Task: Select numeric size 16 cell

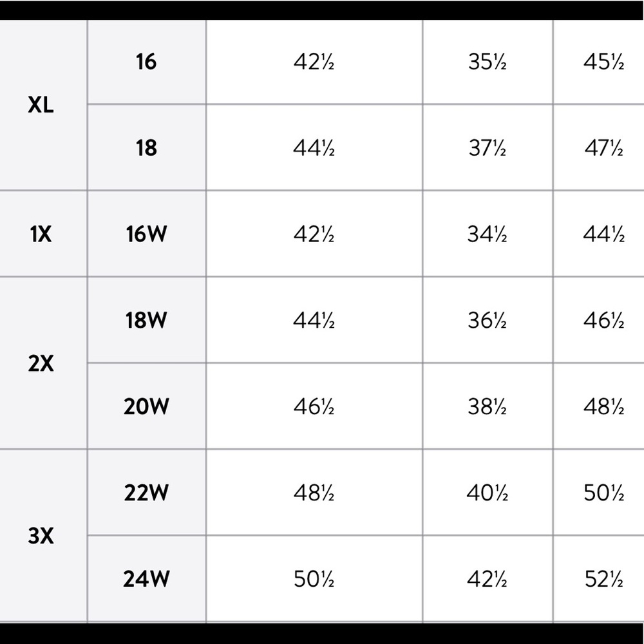Action: coord(147,62)
